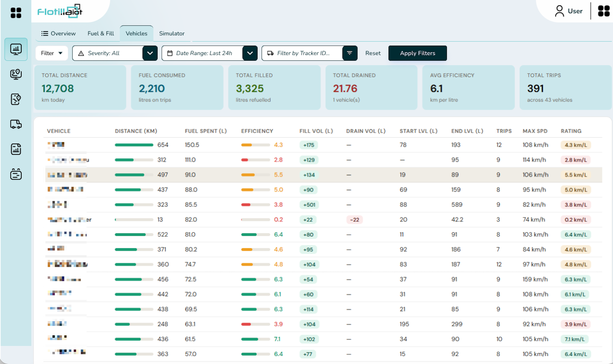Open the top-right apps grid icon
The height and width of the screenshot is (364, 613).
coord(604,11)
